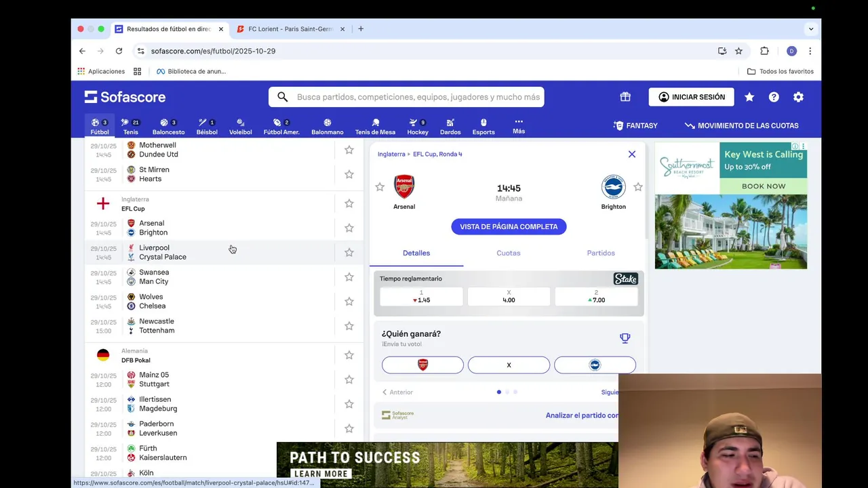Screen dimensions: 868x488
Task: Favorite Brighton team in detail panel
Action: [x=638, y=187]
